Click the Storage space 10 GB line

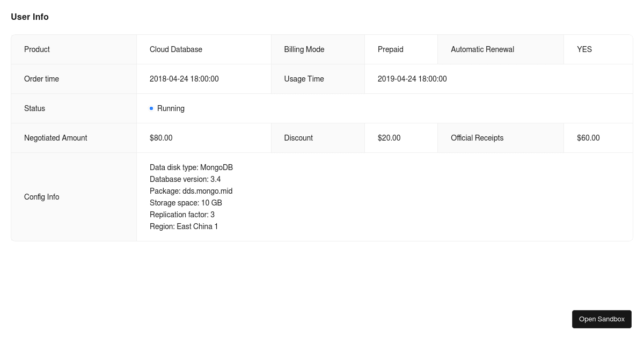click(186, 203)
